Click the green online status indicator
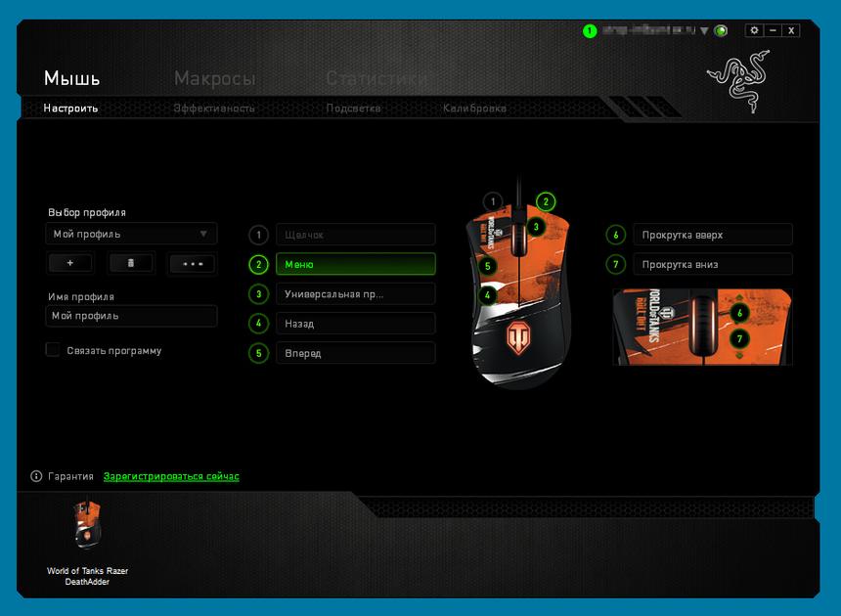The width and height of the screenshot is (841, 616). [590, 31]
